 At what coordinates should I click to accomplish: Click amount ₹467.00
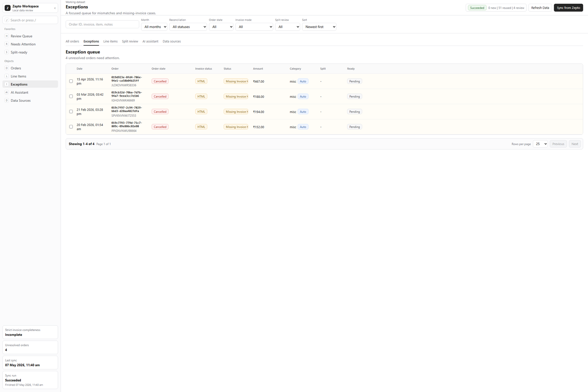[x=258, y=82]
